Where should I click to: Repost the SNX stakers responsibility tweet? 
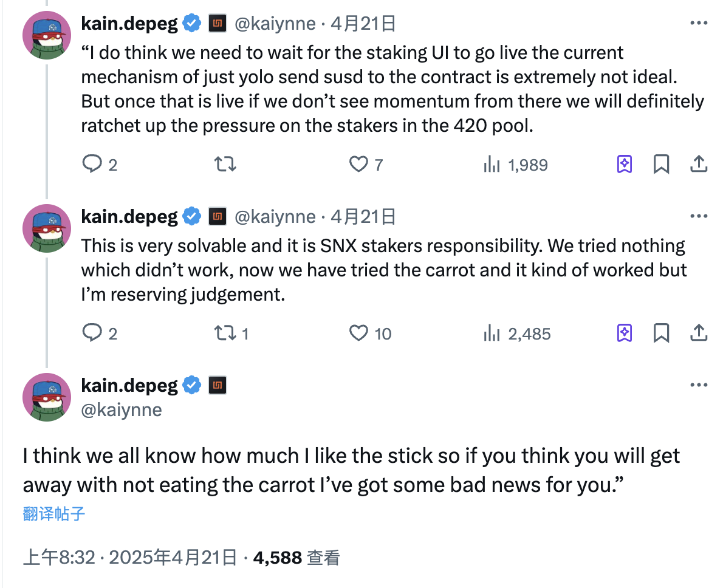[226, 333]
